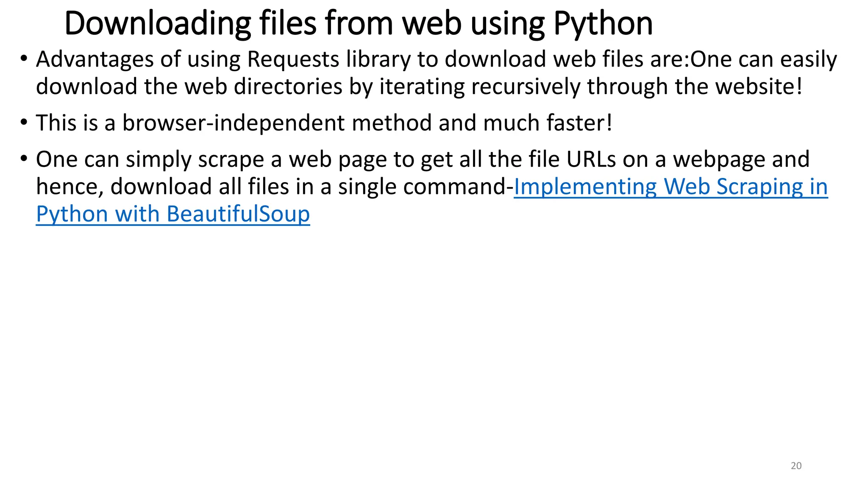Click the third bullet point marker
Screen dimensions: 868x488
pyautogui.click(x=24, y=159)
